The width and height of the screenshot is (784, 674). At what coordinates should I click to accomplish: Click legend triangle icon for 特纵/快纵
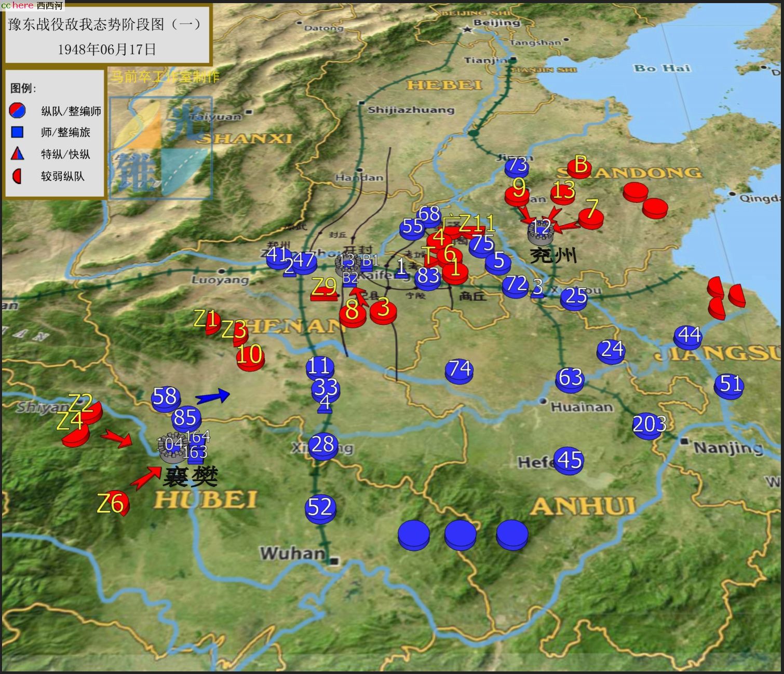click(18, 153)
